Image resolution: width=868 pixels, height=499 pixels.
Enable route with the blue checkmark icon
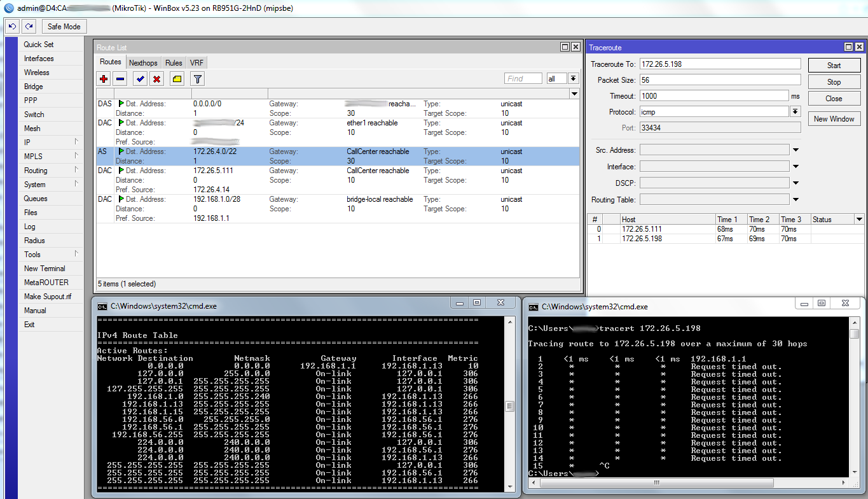tap(140, 79)
